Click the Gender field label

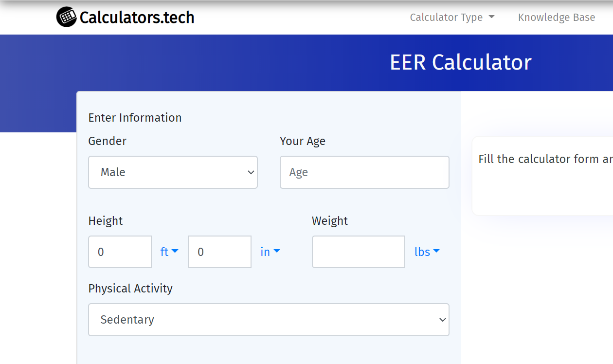(107, 141)
